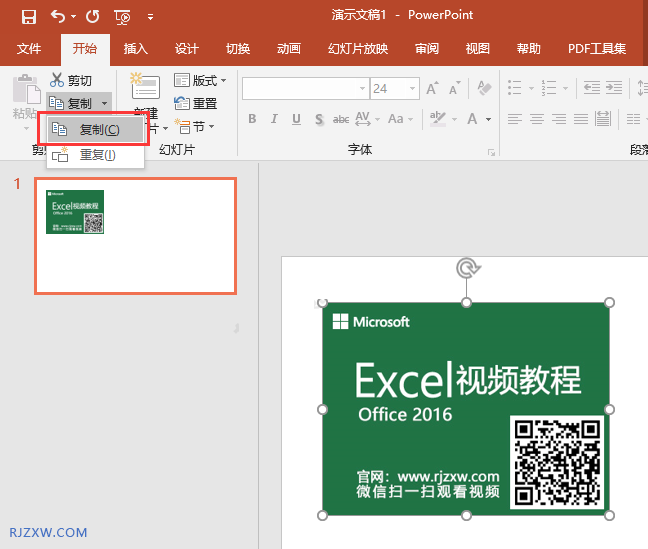648x549 pixels.
Task: Toggle Underline formatting button
Action: pos(296,120)
